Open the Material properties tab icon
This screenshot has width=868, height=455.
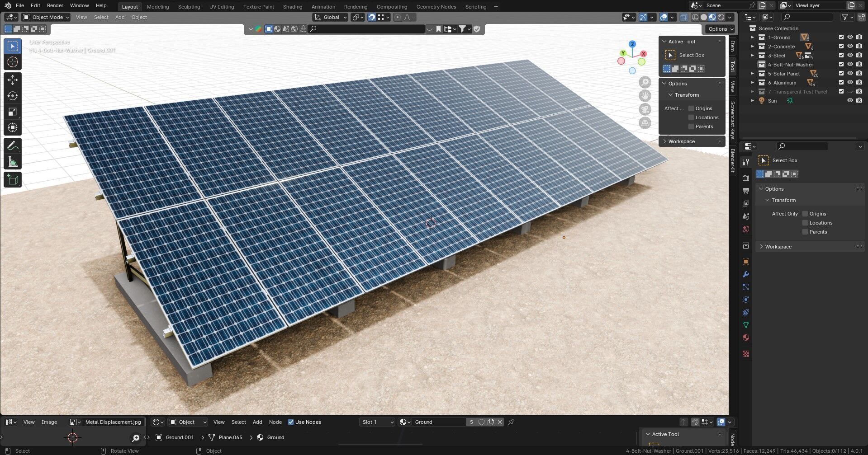point(746,338)
